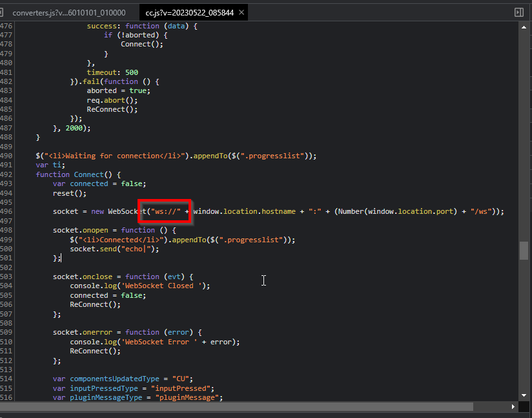Click 'success: function (data)' line
Screen dimensions: 532x418
tap(142, 26)
